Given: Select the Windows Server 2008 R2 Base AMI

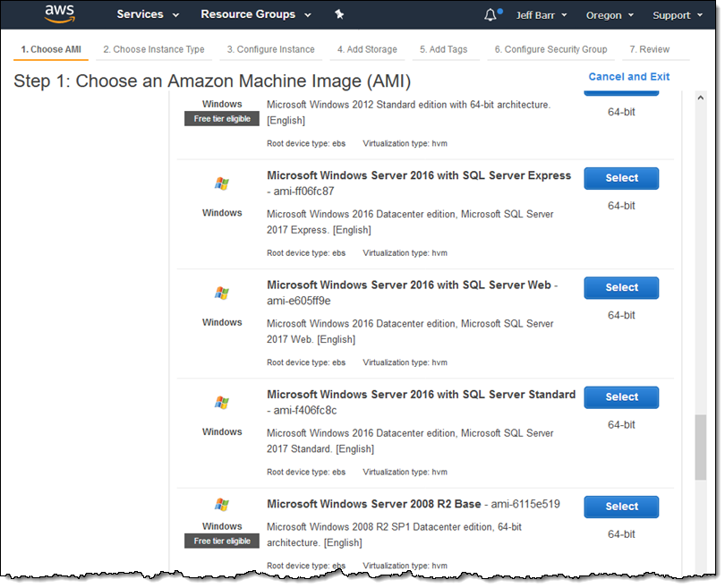Looking at the screenshot, I should tap(621, 507).
